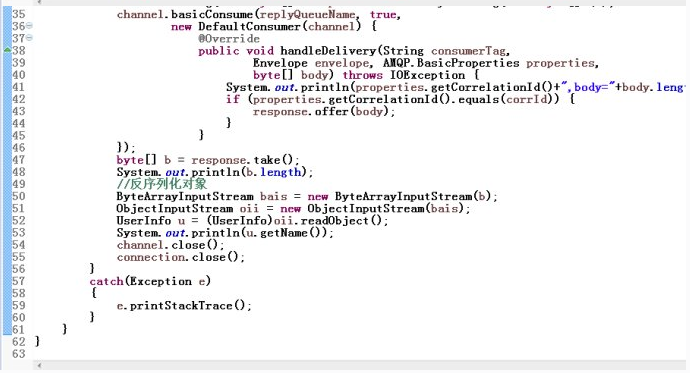Click 'b.length' on line 48
The height and width of the screenshot is (373, 690).
(273, 172)
